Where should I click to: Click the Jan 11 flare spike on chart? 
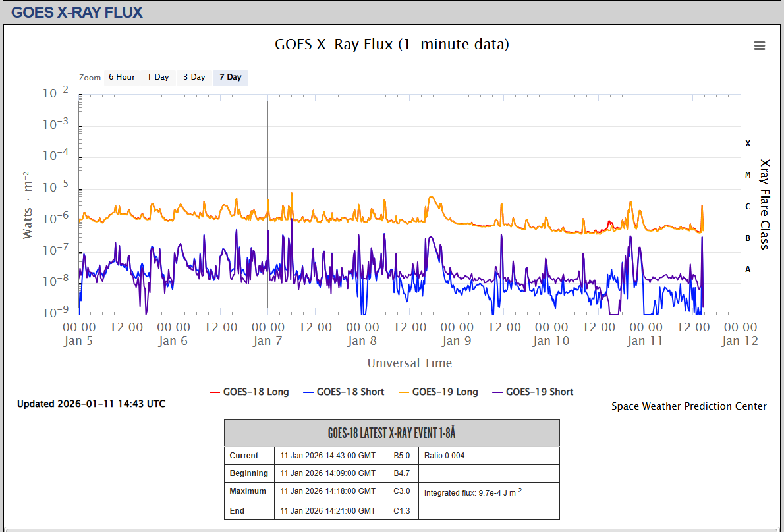[x=702, y=207]
